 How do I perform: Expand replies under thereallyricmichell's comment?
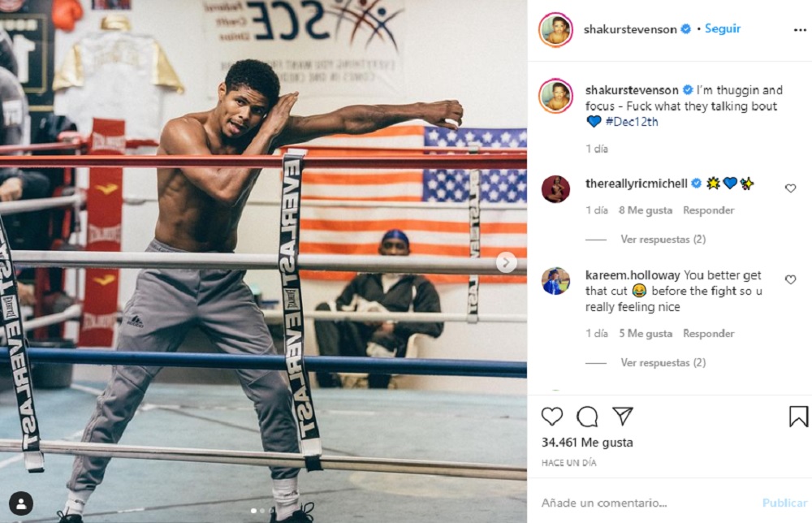click(x=663, y=240)
